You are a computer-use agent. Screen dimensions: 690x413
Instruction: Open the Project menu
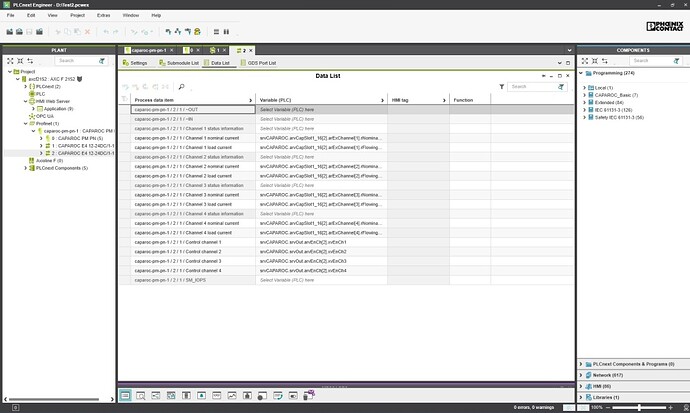click(77, 15)
